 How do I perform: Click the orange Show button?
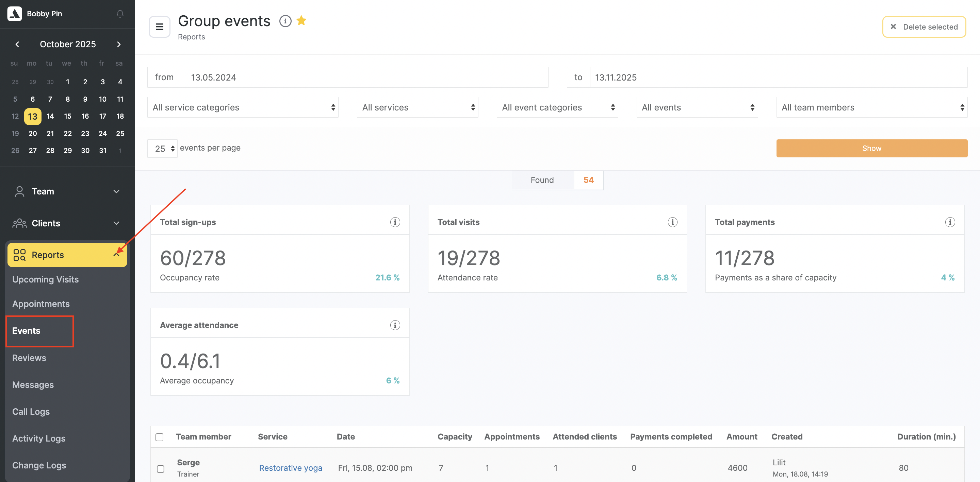pos(871,148)
